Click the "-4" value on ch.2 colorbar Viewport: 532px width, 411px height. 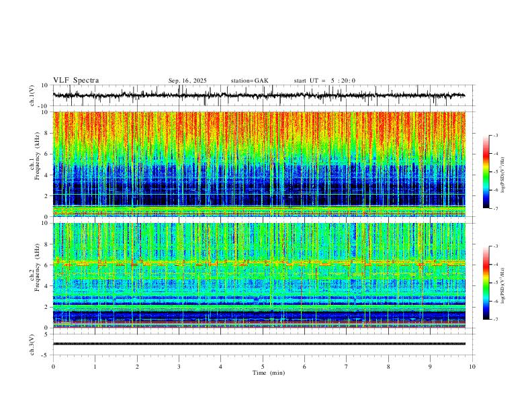495,265
